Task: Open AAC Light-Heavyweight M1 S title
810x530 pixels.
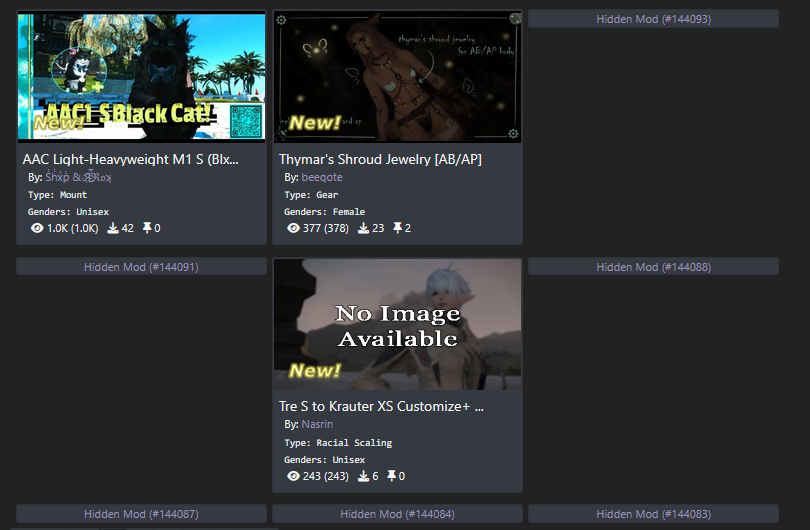Action: coord(131,159)
